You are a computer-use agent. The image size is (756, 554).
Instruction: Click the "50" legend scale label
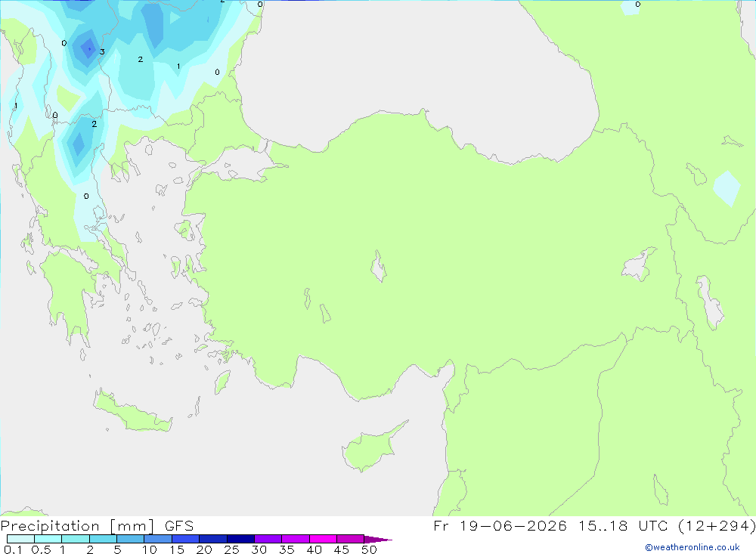click(370, 549)
